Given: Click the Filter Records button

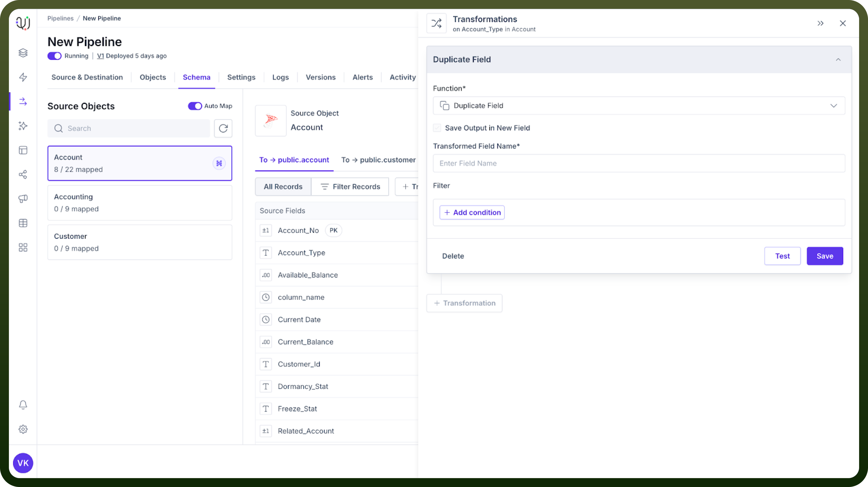Looking at the screenshot, I should pos(350,187).
